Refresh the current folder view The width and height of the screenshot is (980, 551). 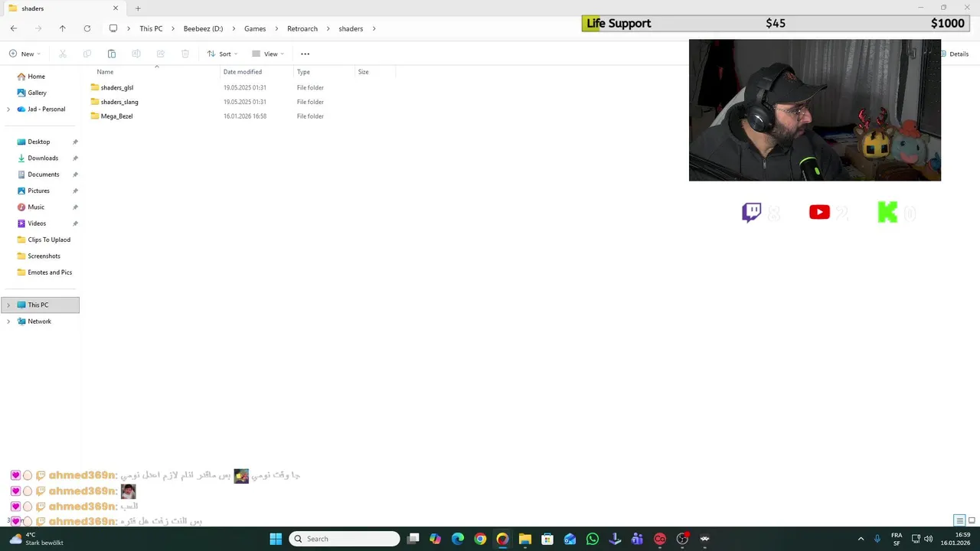point(87,28)
